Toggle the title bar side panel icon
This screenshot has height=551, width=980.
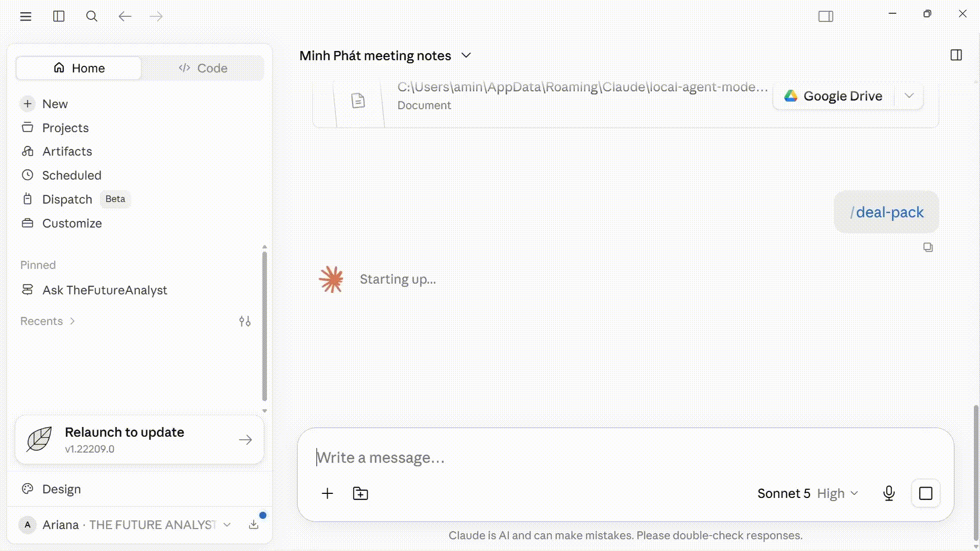826,16
